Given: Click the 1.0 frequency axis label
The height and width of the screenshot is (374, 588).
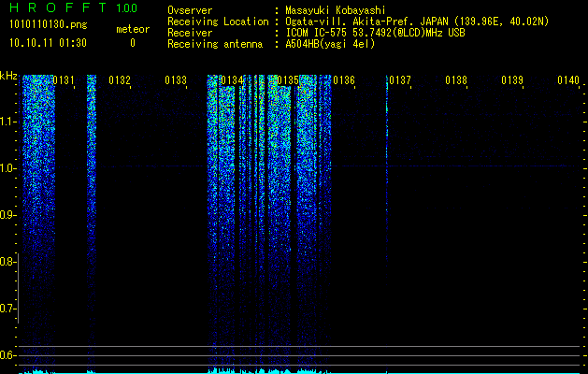Looking at the screenshot, I should 8,168.
